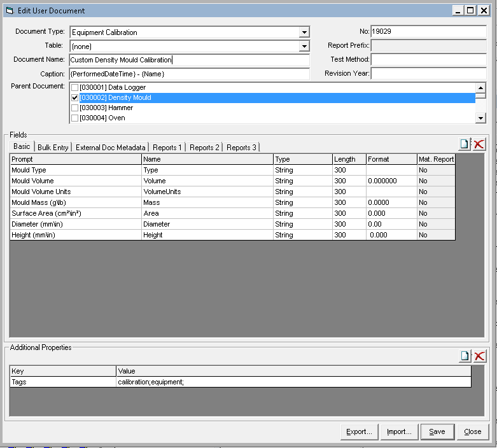Add new property in Additional Properties
The image size is (497, 448).
(465, 356)
